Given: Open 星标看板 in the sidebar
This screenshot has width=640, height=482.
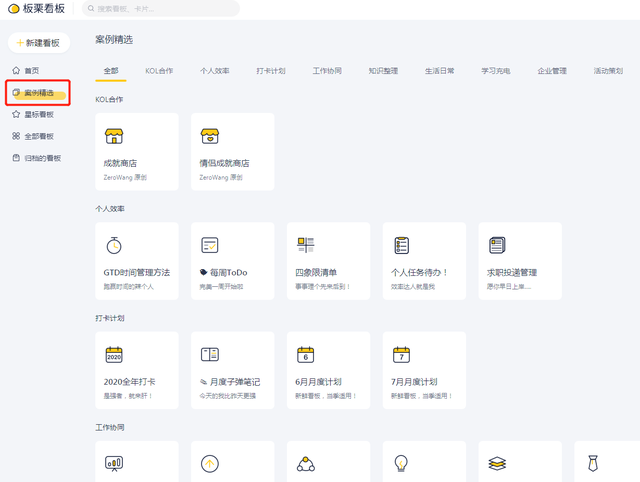Looking at the screenshot, I should 39,114.
